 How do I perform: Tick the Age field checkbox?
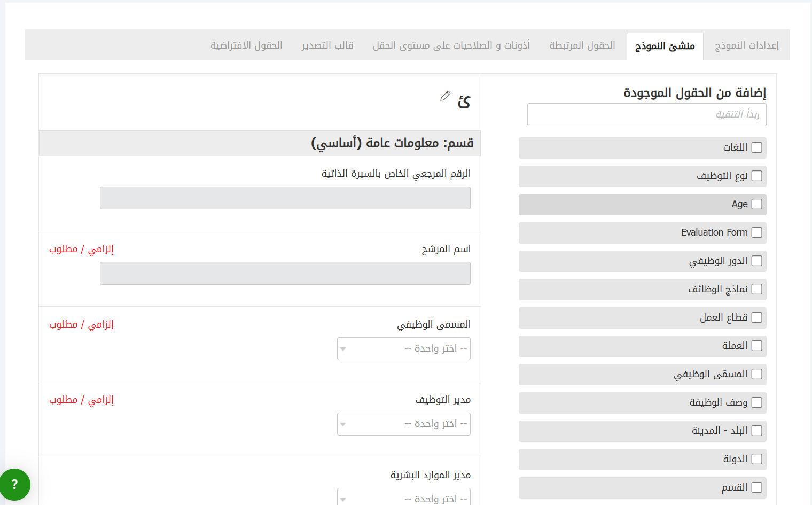756,204
